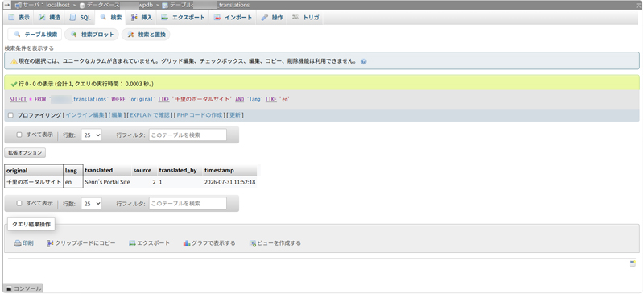Open the 検索と置換 sub-tab
644x294 pixels.
pyautogui.click(x=146, y=35)
